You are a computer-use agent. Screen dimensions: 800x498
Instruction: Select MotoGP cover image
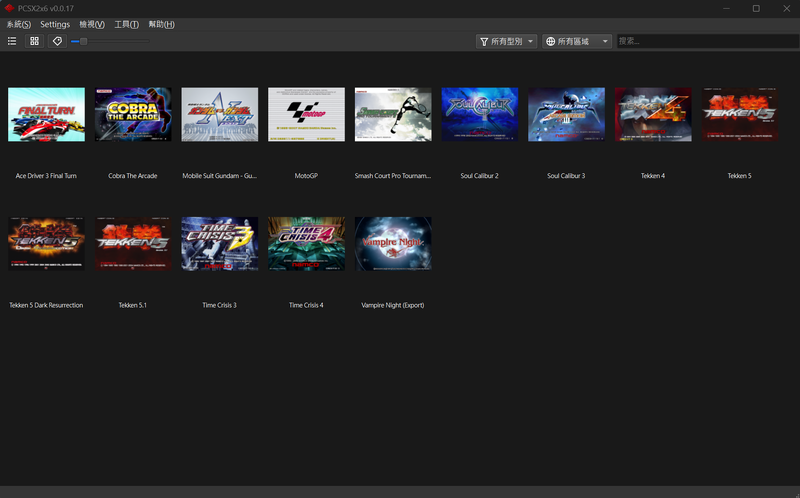pos(307,114)
